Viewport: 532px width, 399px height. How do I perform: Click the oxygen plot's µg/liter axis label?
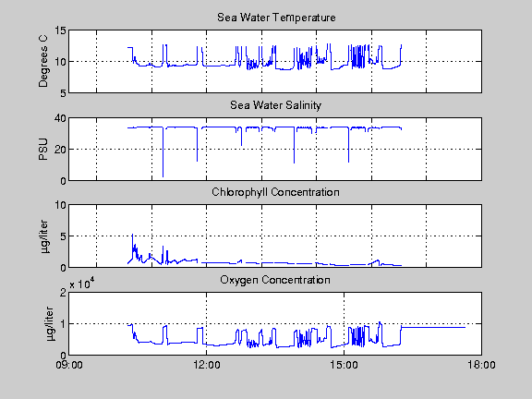pyautogui.click(x=50, y=324)
